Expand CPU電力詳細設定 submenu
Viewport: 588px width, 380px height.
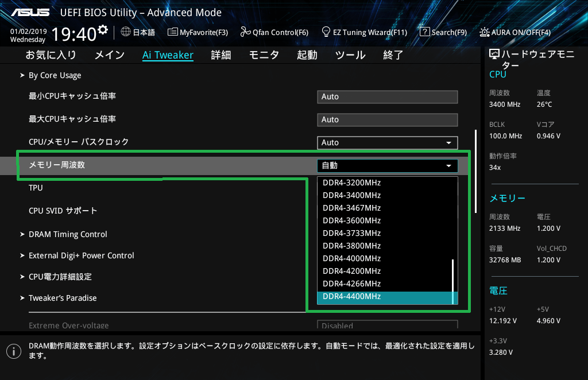(x=60, y=277)
